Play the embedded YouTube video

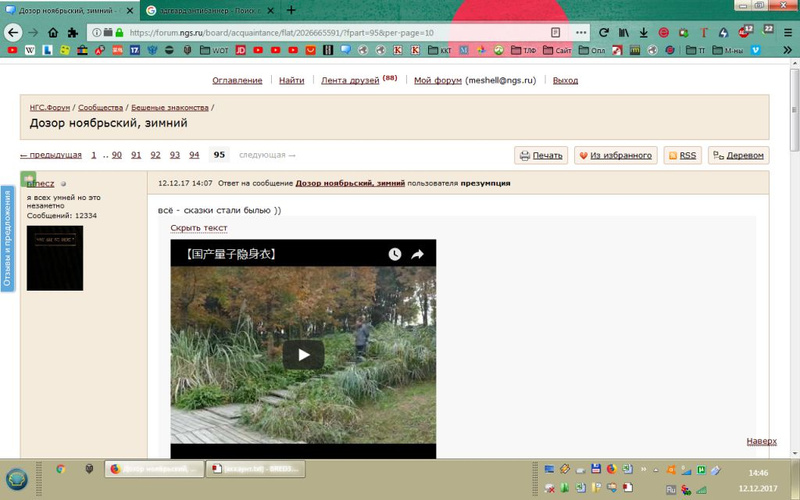[x=303, y=354]
